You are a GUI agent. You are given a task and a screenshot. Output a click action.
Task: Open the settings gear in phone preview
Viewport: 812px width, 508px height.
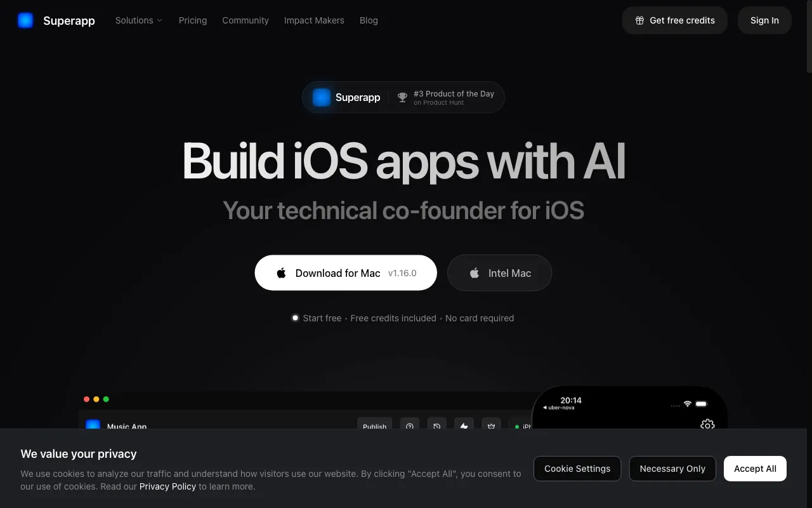pyautogui.click(x=707, y=424)
